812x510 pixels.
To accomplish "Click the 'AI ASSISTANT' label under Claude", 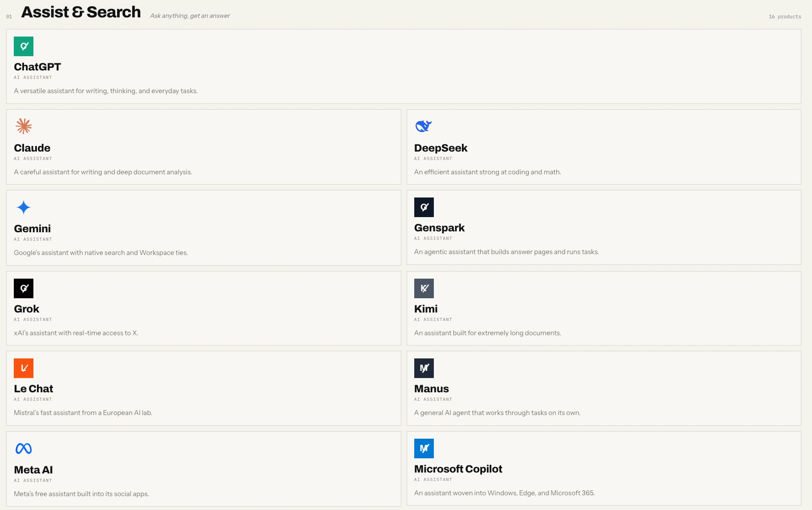I will (x=33, y=159).
